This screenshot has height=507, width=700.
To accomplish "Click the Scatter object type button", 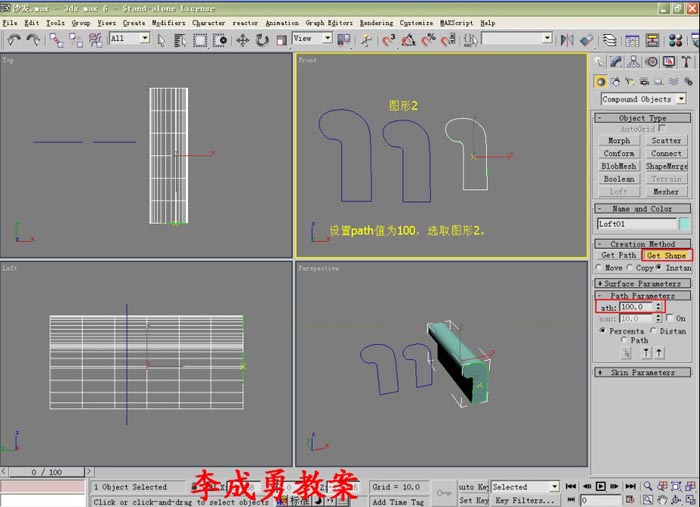I will coord(666,141).
